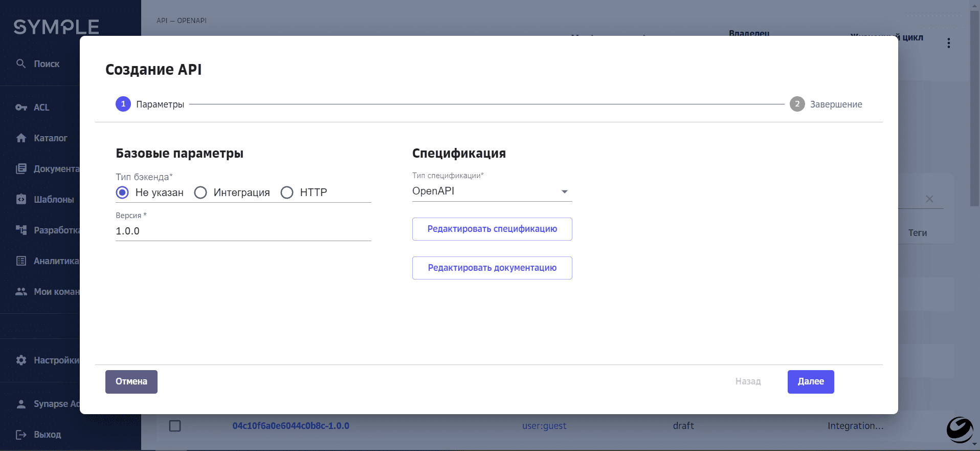Select the 'Не указан' backend type radio

[122, 192]
